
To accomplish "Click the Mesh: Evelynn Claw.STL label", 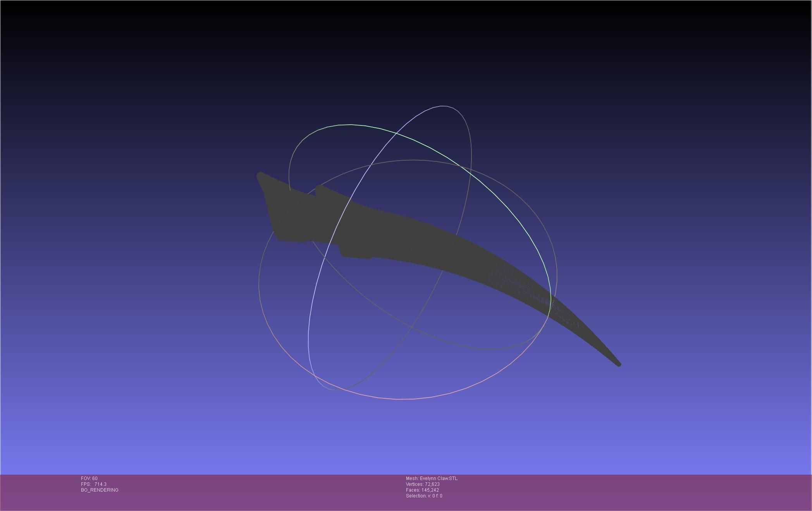I will click(x=431, y=478).
